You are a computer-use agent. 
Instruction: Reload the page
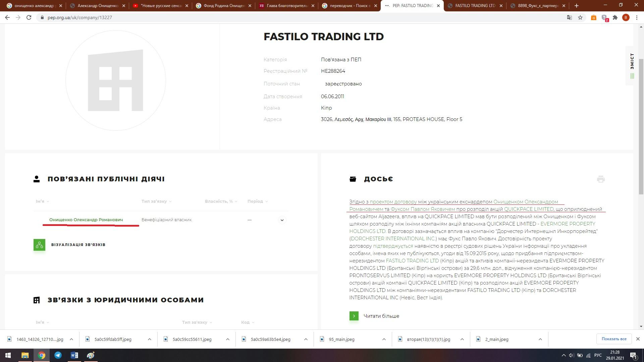(29, 17)
